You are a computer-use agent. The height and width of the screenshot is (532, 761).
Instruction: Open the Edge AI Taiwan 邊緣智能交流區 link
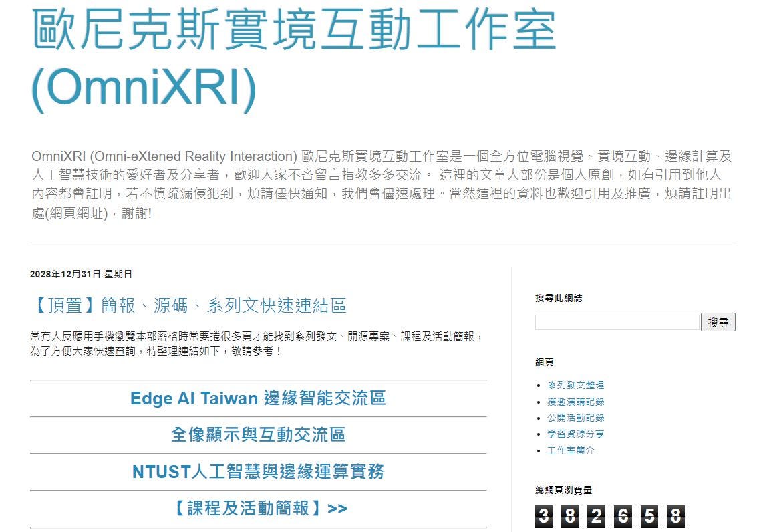(261, 398)
